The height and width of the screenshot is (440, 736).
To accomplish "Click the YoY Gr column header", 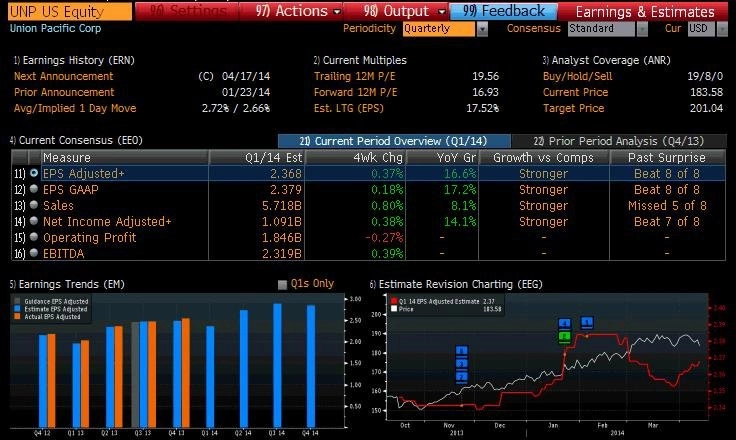I will tap(442, 157).
